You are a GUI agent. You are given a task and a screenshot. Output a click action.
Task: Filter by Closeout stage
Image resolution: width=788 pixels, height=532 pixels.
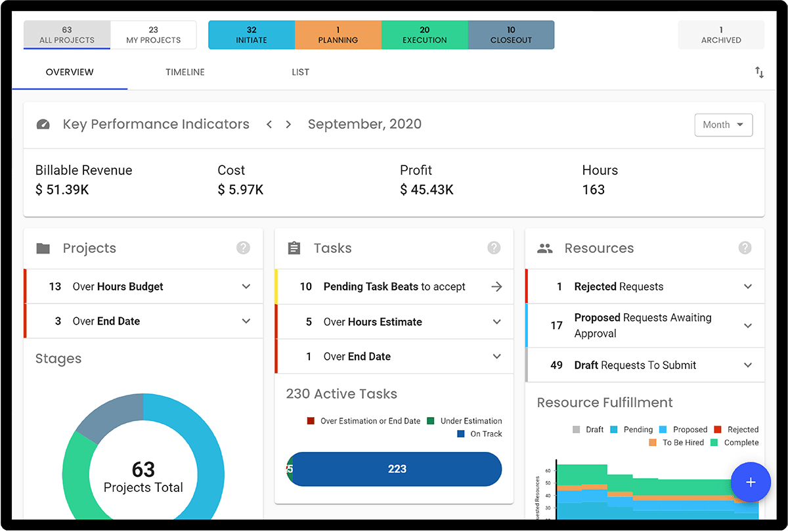(511, 35)
